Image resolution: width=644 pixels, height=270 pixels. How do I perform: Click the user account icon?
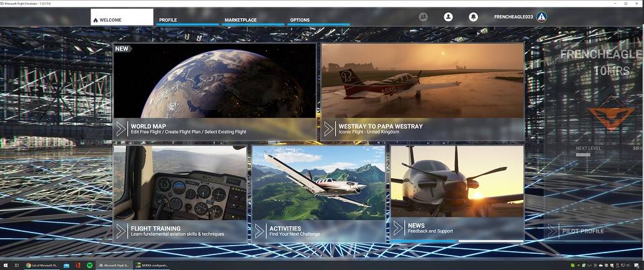click(x=448, y=17)
